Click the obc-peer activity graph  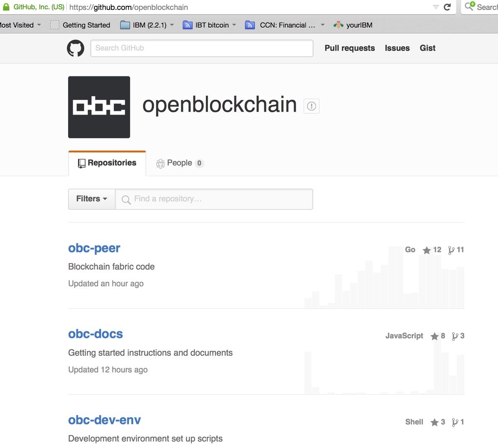coord(384,277)
